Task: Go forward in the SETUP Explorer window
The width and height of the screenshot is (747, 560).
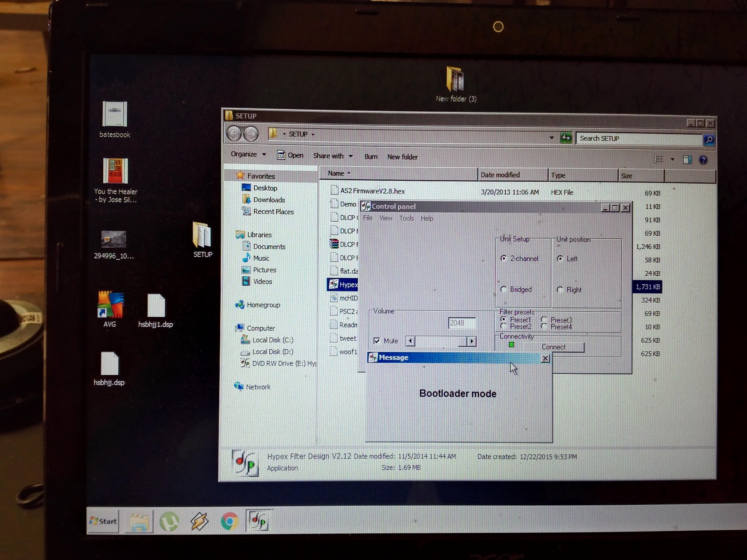Action: (251, 134)
